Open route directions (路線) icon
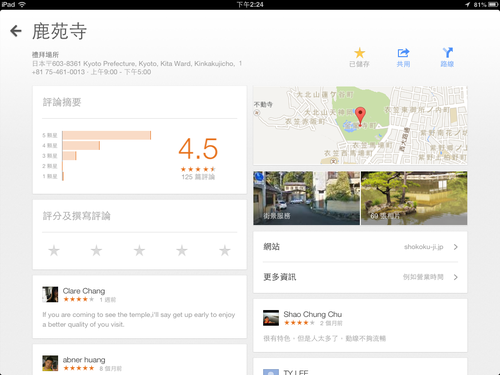The width and height of the screenshot is (500, 375). tap(447, 53)
